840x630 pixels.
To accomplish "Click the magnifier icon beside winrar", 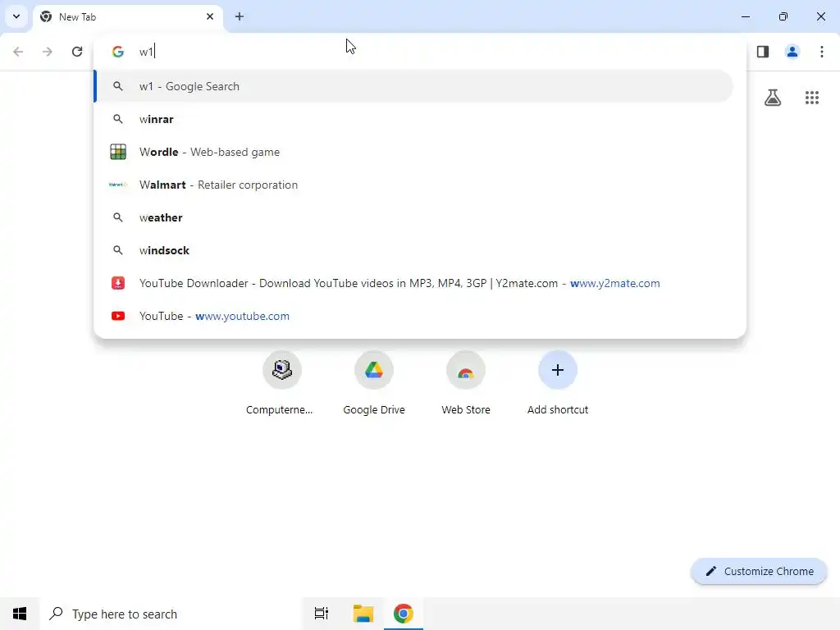I will tap(118, 119).
